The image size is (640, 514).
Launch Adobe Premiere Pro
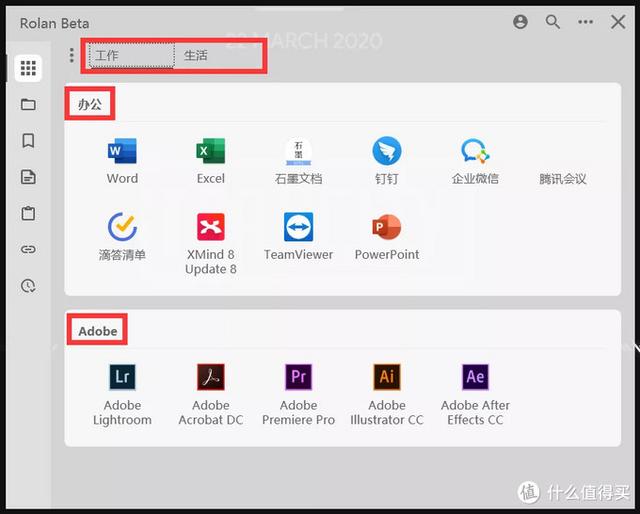coord(298,395)
